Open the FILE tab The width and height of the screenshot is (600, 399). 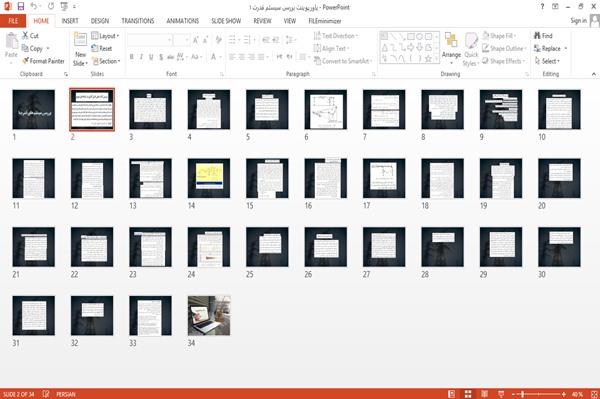(x=13, y=21)
